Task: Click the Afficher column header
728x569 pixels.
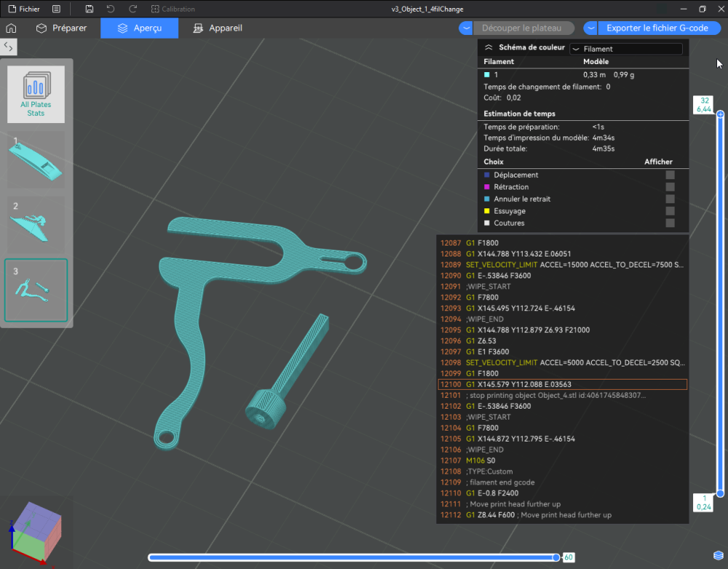Action: pos(658,162)
